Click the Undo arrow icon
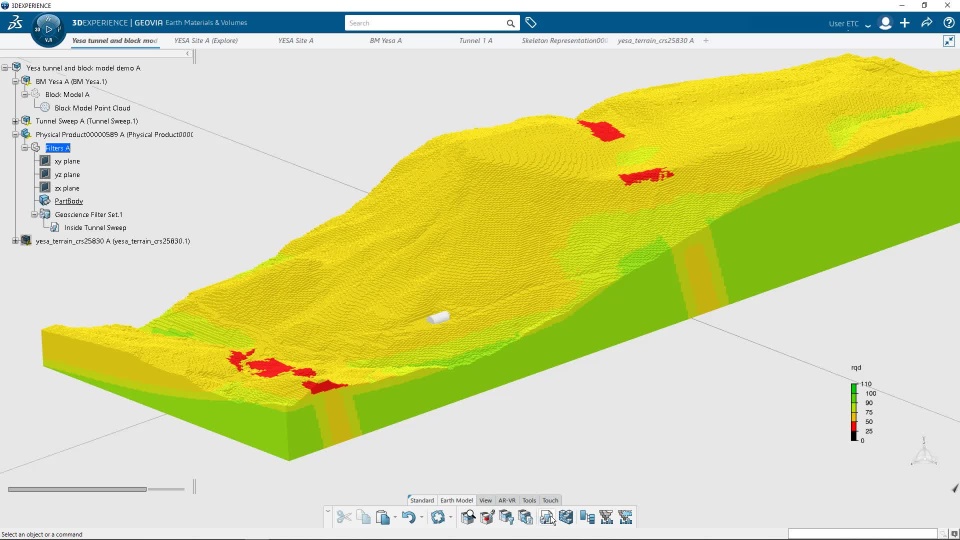960x540 pixels. (x=408, y=517)
